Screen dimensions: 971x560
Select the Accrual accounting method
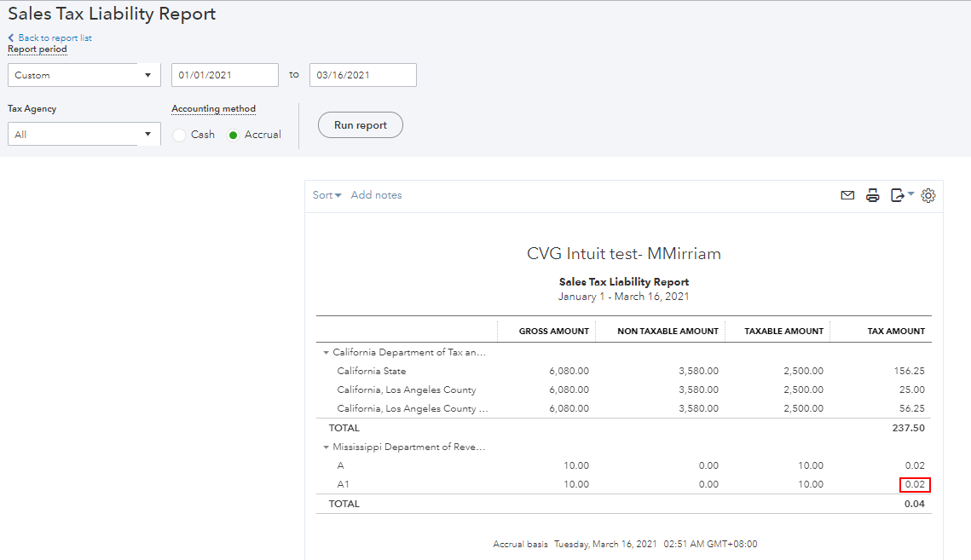[x=233, y=134]
